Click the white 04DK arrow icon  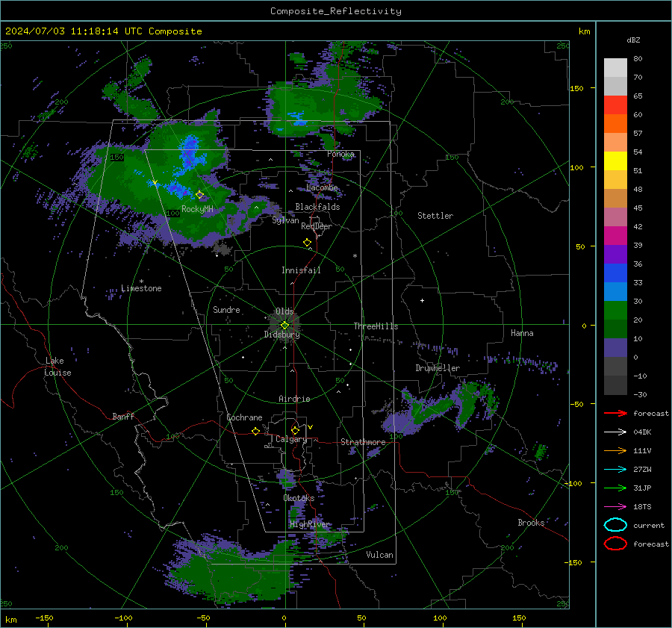(x=615, y=432)
